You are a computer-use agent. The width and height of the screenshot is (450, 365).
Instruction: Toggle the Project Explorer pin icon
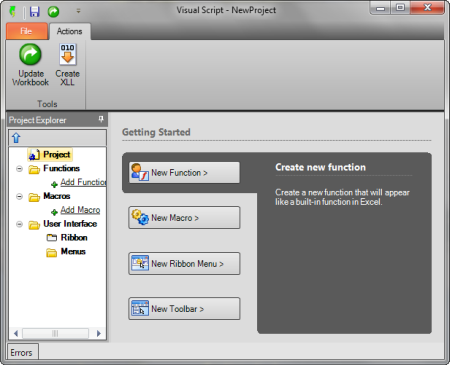(x=101, y=119)
